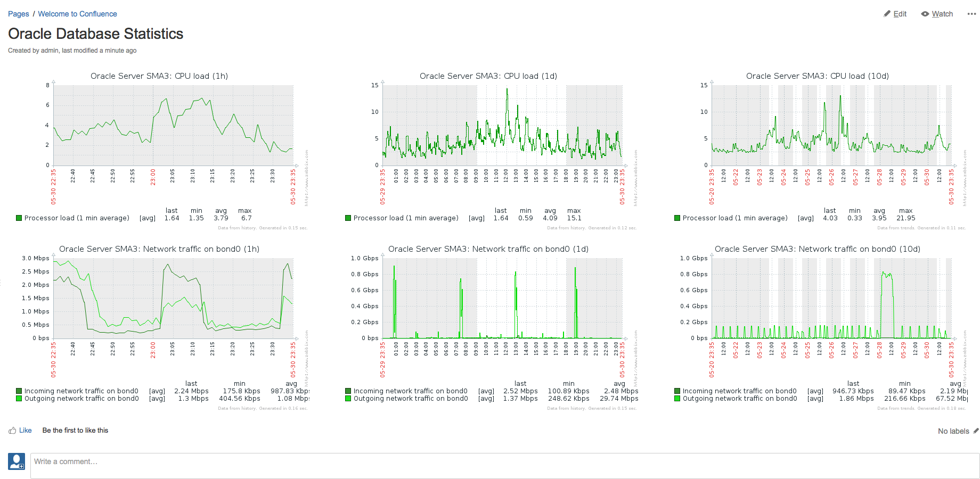This screenshot has width=980, height=479.
Task: Click the Edit page button
Action: (x=895, y=14)
